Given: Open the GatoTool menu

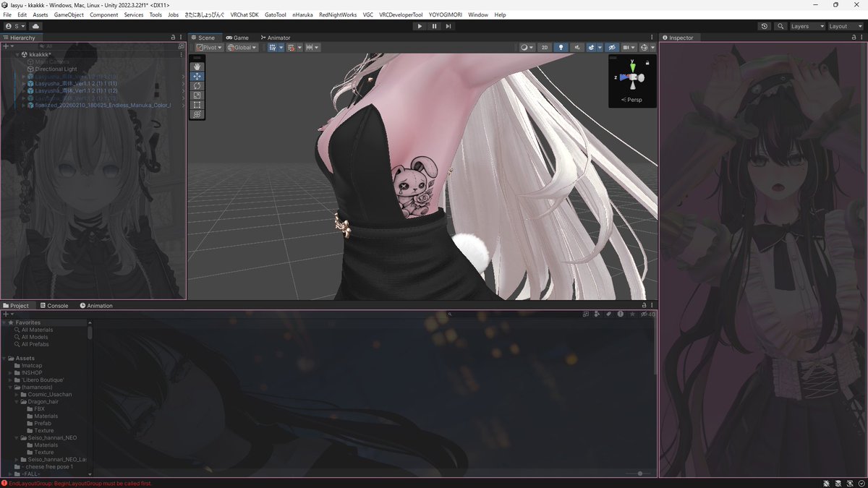Looking at the screenshot, I should click(275, 14).
